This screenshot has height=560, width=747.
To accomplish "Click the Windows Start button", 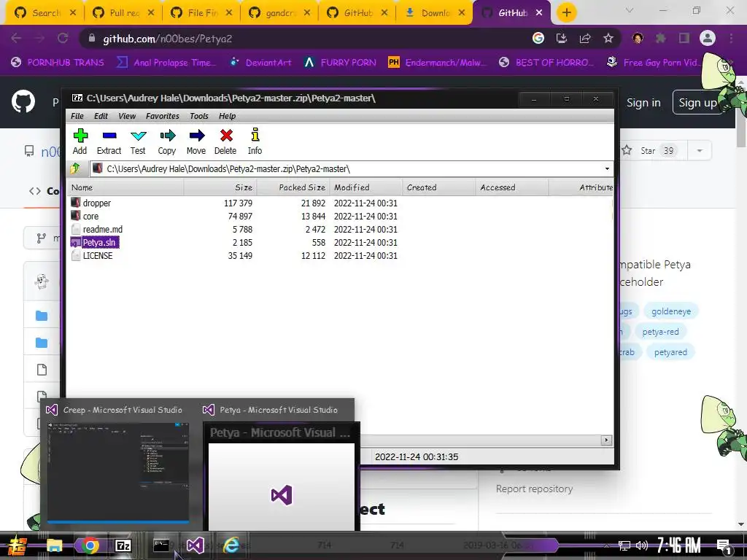I will click(x=18, y=545).
